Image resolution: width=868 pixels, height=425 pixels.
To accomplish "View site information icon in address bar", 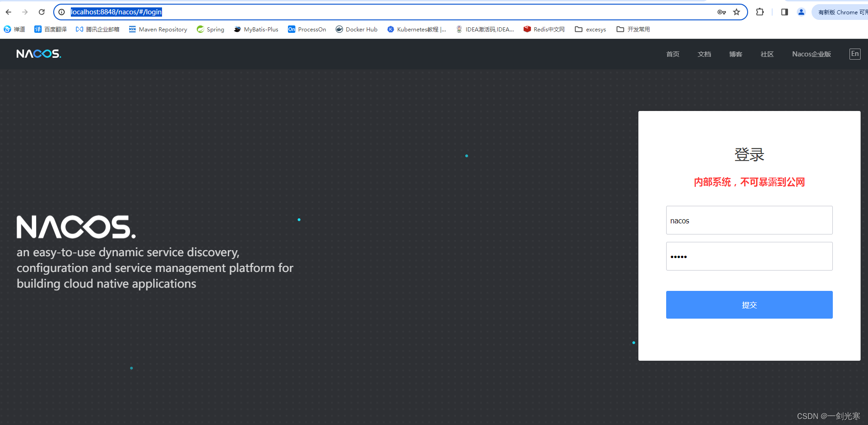I will tap(62, 12).
